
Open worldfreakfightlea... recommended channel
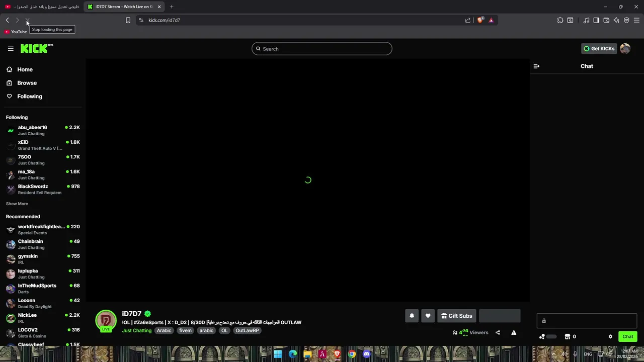click(x=43, y=229)
